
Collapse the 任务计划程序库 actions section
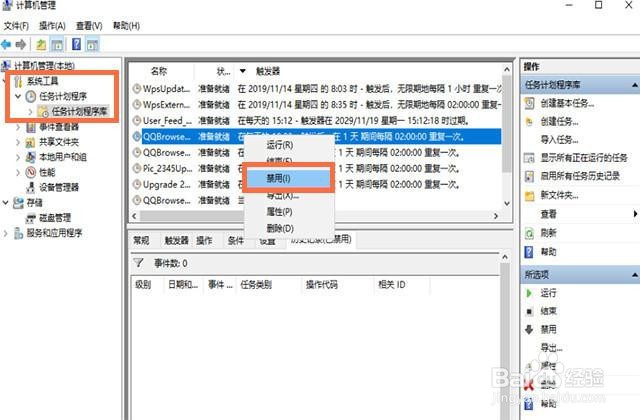click(x=635, y=85)
